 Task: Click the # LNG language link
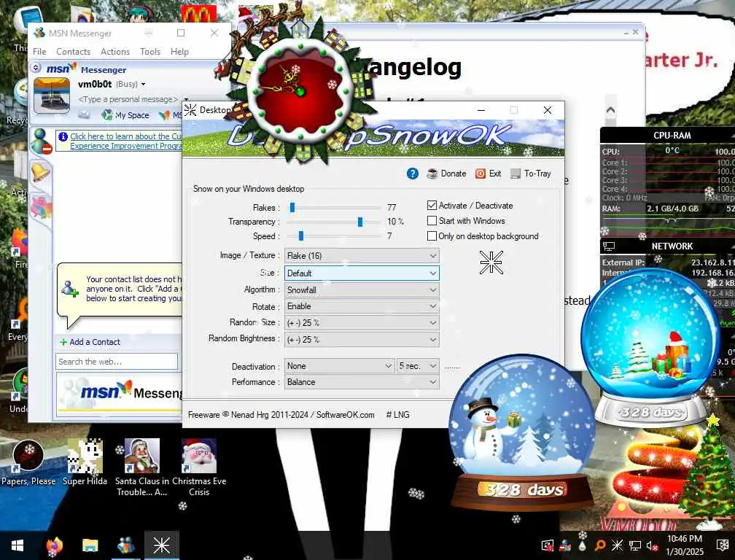pos(397,415)
